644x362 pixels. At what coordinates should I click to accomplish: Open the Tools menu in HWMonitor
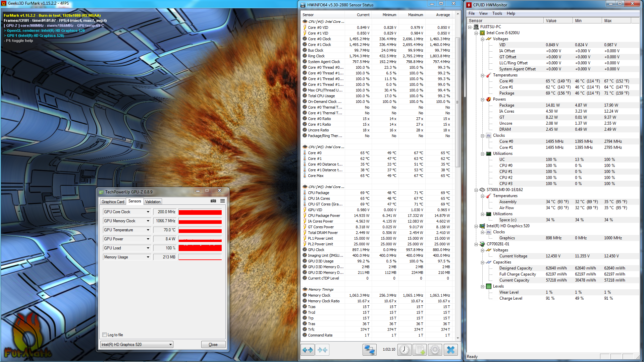[497, 13]
